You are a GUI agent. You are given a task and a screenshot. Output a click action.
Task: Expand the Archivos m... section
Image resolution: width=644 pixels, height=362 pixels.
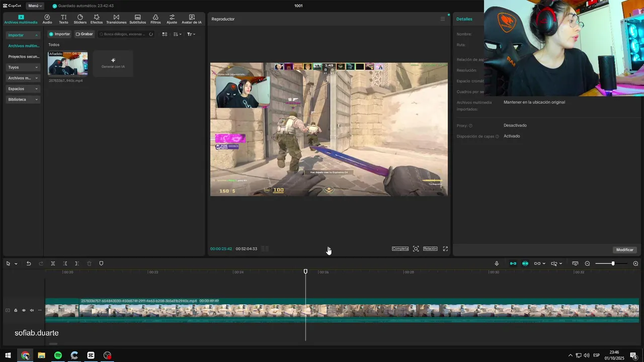point(23,78)
